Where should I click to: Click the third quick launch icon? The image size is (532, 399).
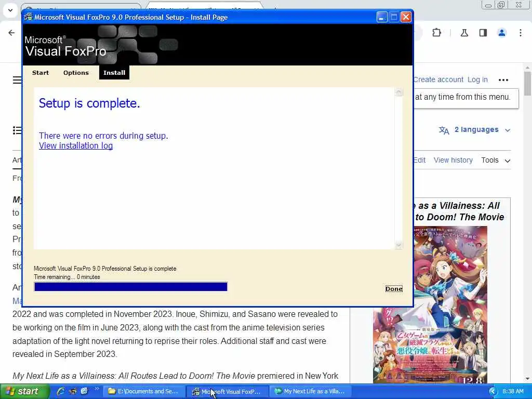click(x=84, y=391)
